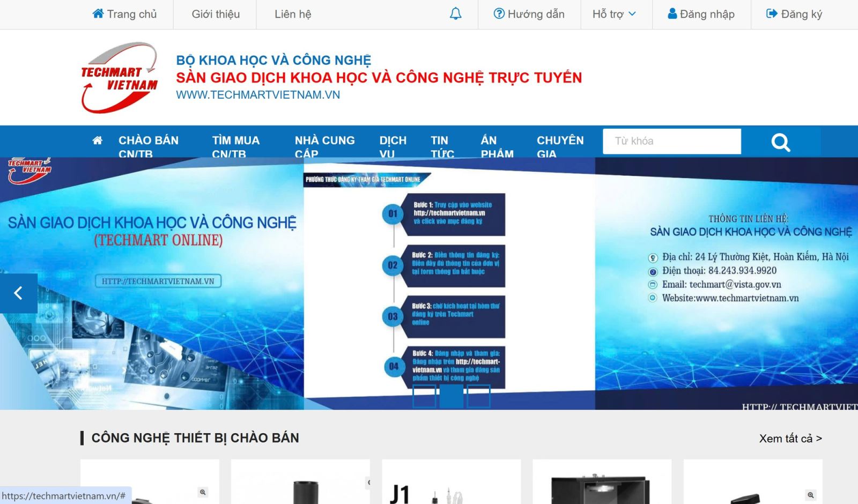Click the search magnifier icon
The image size is (858, 504).
[781, 142]
